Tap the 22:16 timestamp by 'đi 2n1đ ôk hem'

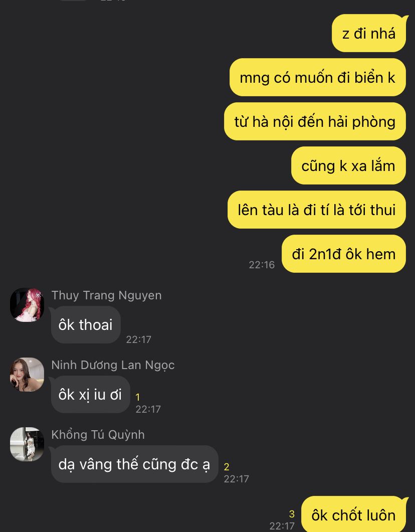point(262,265)
